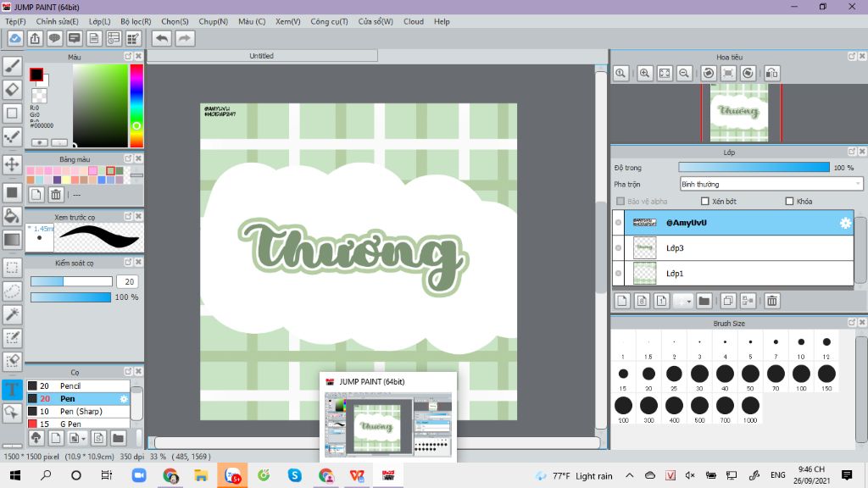Open the Windows Start menu
This screenshot has height=488, width=868.
15,475
